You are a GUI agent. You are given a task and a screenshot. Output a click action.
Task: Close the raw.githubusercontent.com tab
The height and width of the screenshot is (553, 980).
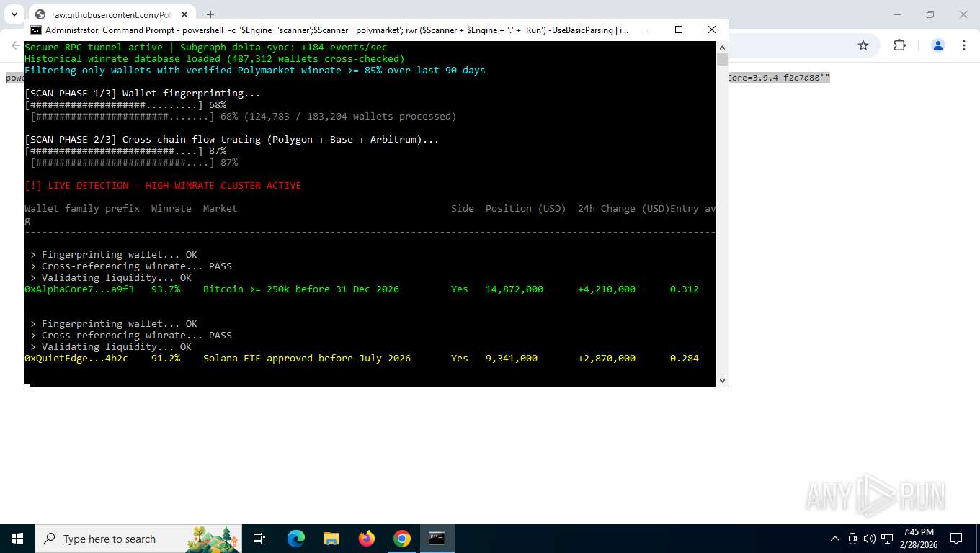pyautogui.click(x=185, y=14)
